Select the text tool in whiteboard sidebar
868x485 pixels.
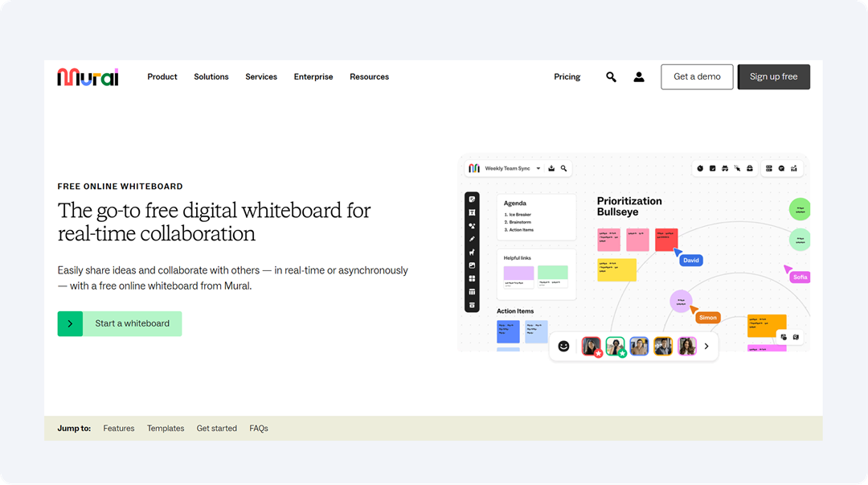[x=473, y=212]
